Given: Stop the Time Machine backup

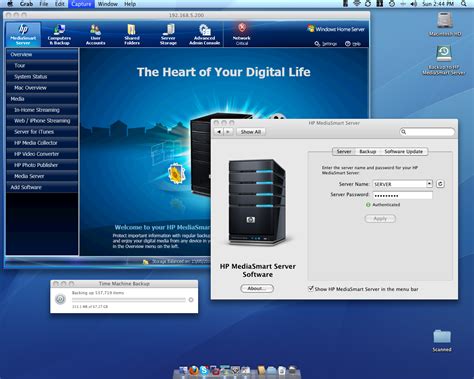Looking at the screenshot, I should [191, 300].
